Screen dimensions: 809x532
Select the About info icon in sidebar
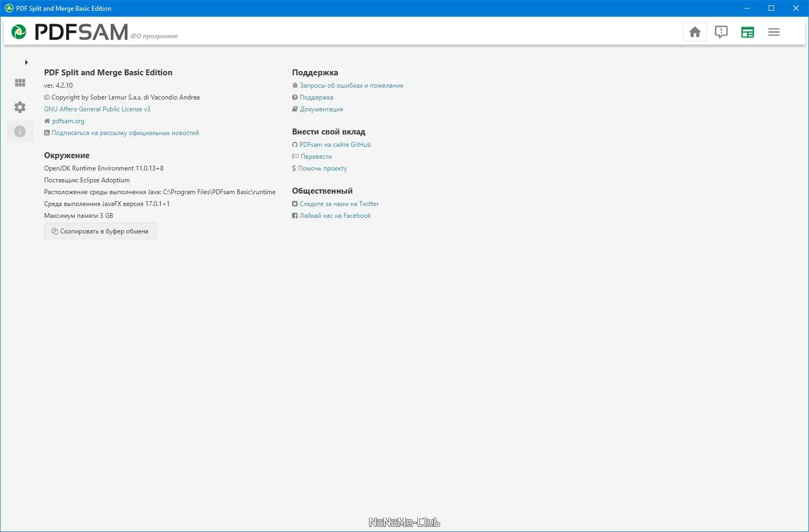[x=20, y=131]
